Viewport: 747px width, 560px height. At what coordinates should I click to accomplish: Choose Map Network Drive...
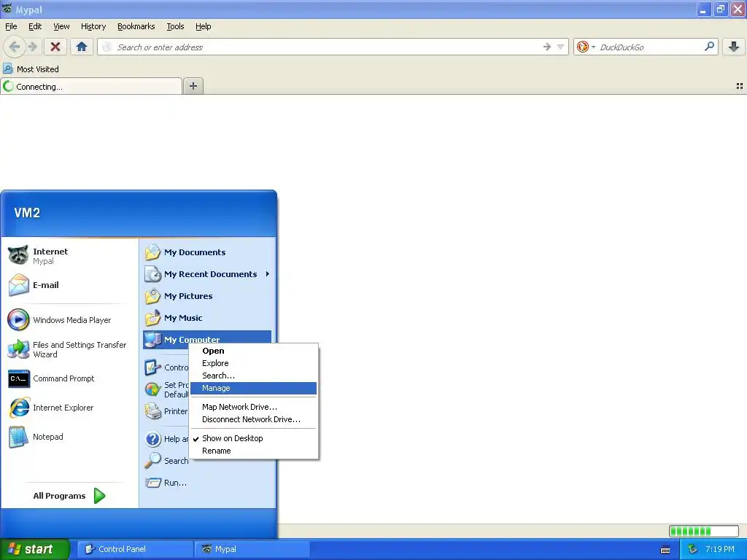253,407
